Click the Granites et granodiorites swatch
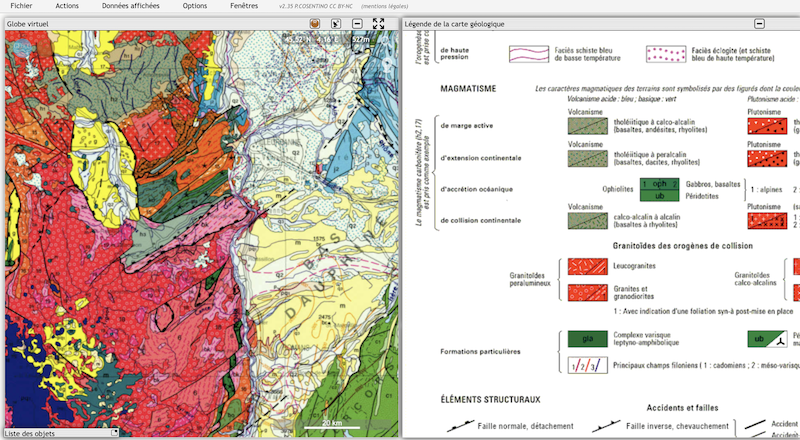This screenshot has width=800, height=440. click(x=588, y=292)
